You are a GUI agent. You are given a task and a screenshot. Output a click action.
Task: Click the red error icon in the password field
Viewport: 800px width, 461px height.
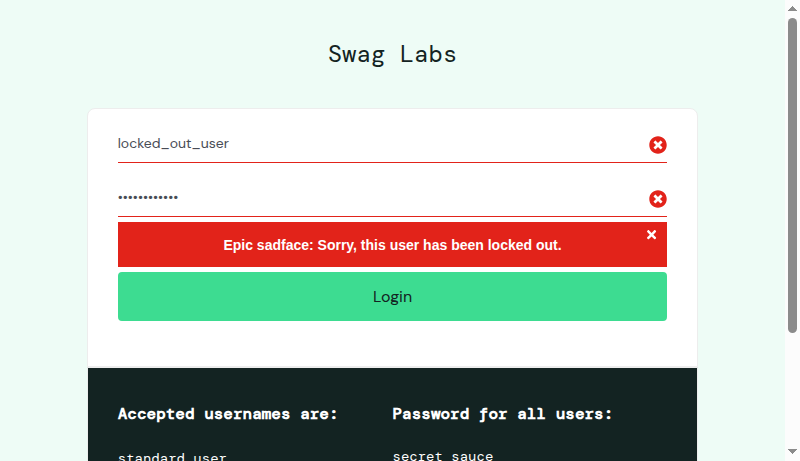658,199
